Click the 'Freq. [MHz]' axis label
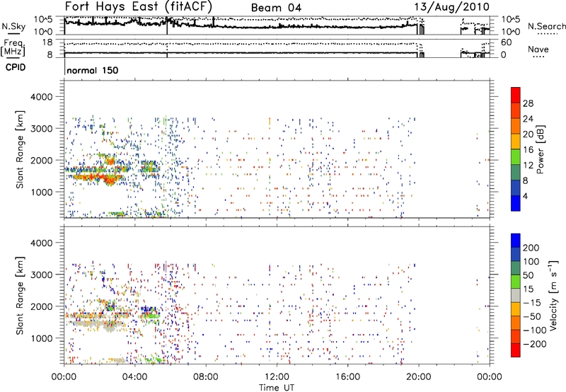This screenshot has height=392, width=566. tap(13, 48)
